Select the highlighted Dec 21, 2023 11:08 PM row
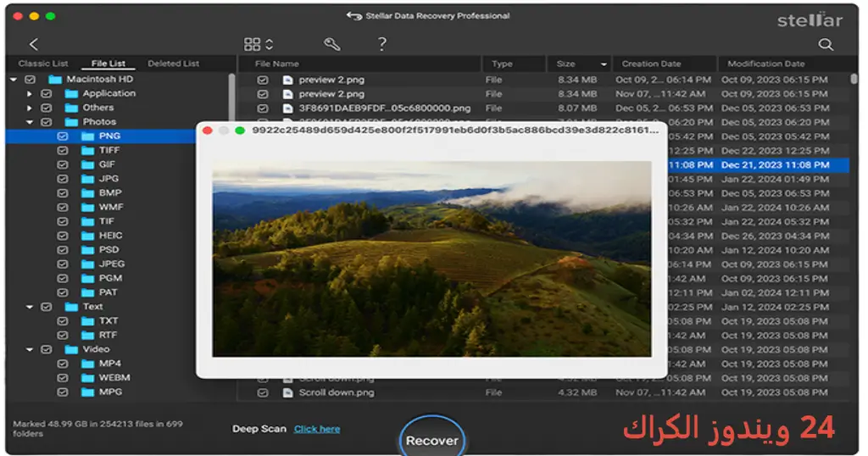Image resolution: width=868 pixels, height=456 pixels. click(759, 165)
